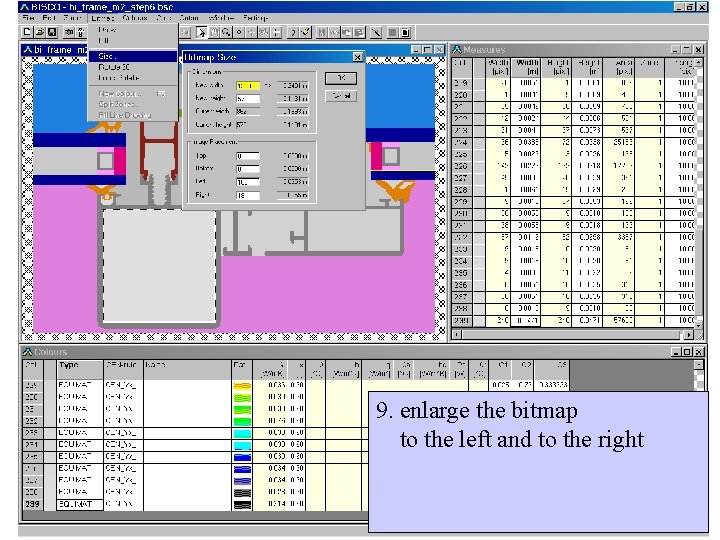720x540 pixels.
Task: Click the first icon after the check mark
Action: (x=322, y=32)
